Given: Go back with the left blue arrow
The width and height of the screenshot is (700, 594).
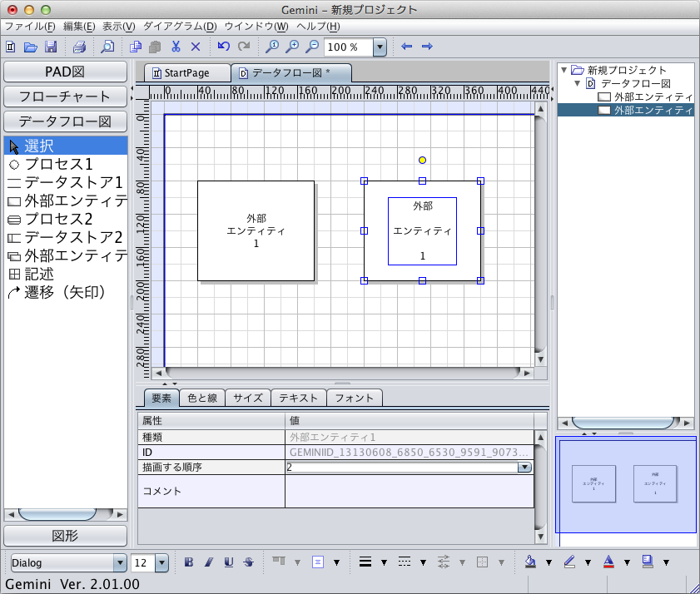Looking at the screenshot, I should tap(406, 46).
